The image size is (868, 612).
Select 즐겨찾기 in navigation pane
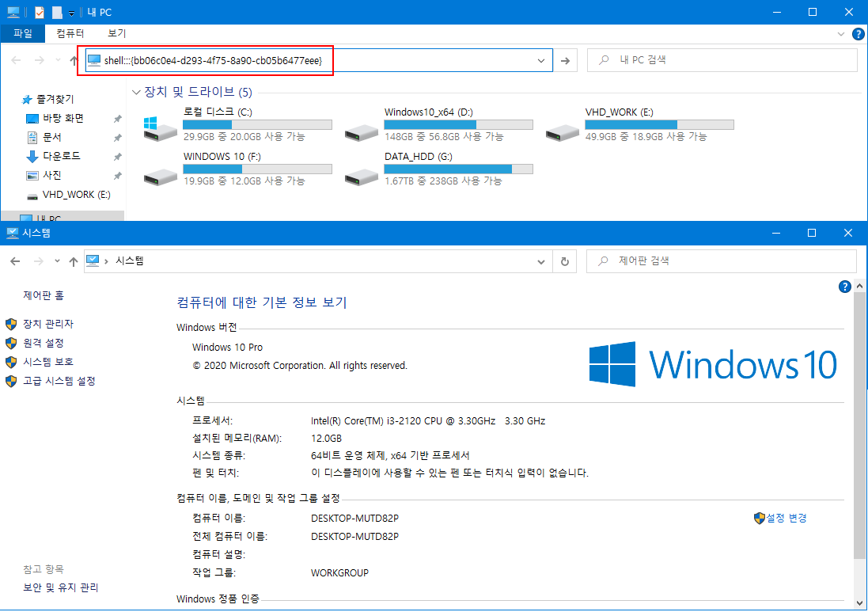pyautogui.click(x=55, y=99)
